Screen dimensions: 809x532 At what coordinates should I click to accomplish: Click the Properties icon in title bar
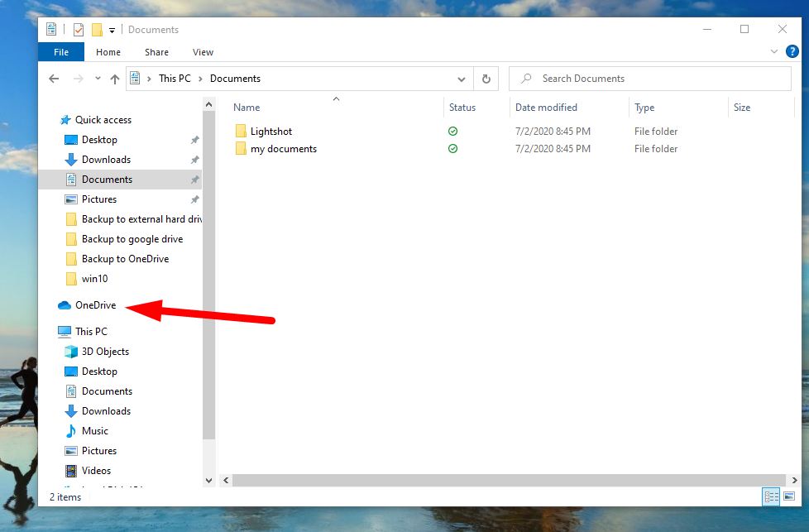point(79,30)
